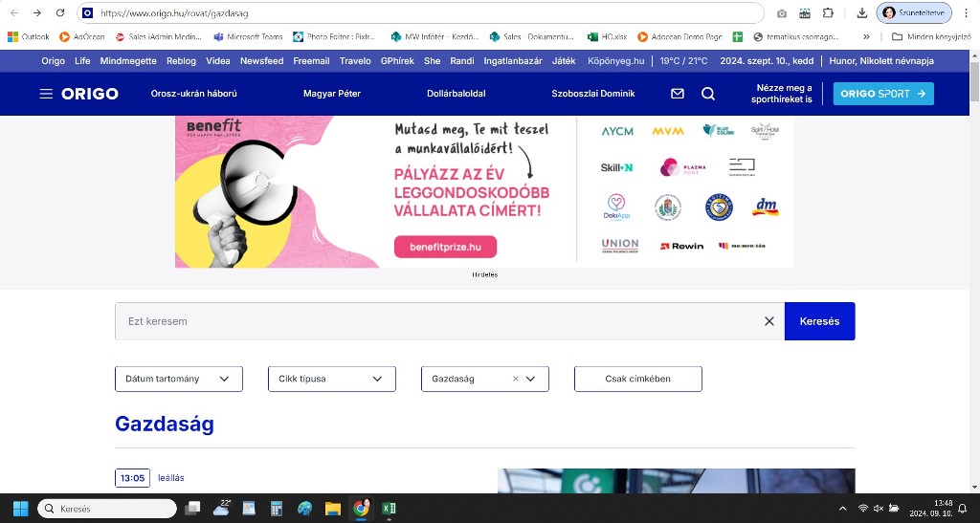
Task: Open Newsfeed in top navigation
Action: coord(262,61)
